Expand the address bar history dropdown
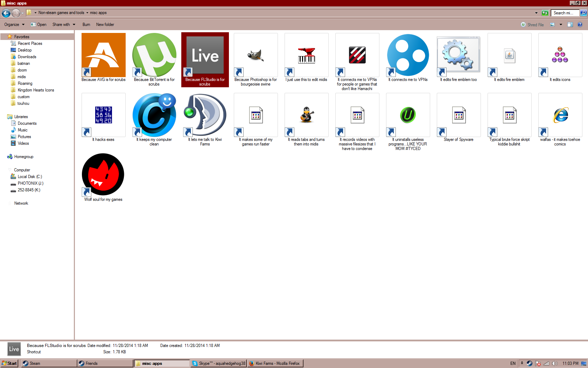Image resolution: width=588 pixels, height=368 pixels. (536, 13)
